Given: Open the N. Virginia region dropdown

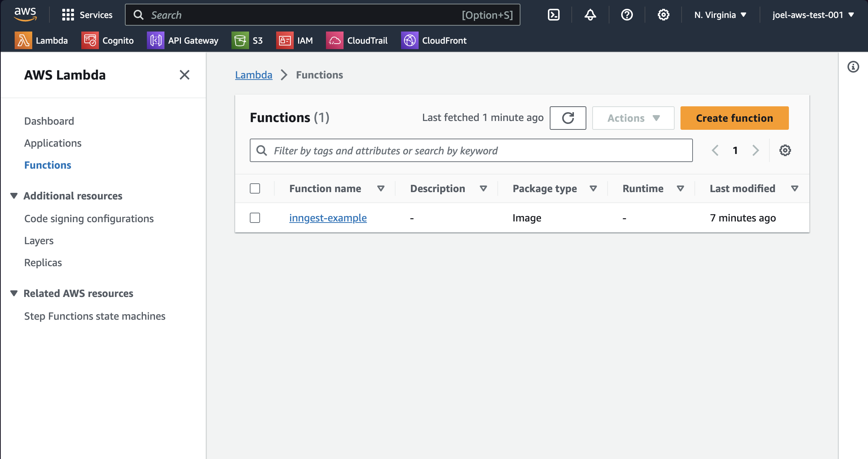Looking at the screenshot, I should pyautogui.click(x=720, y=15).
